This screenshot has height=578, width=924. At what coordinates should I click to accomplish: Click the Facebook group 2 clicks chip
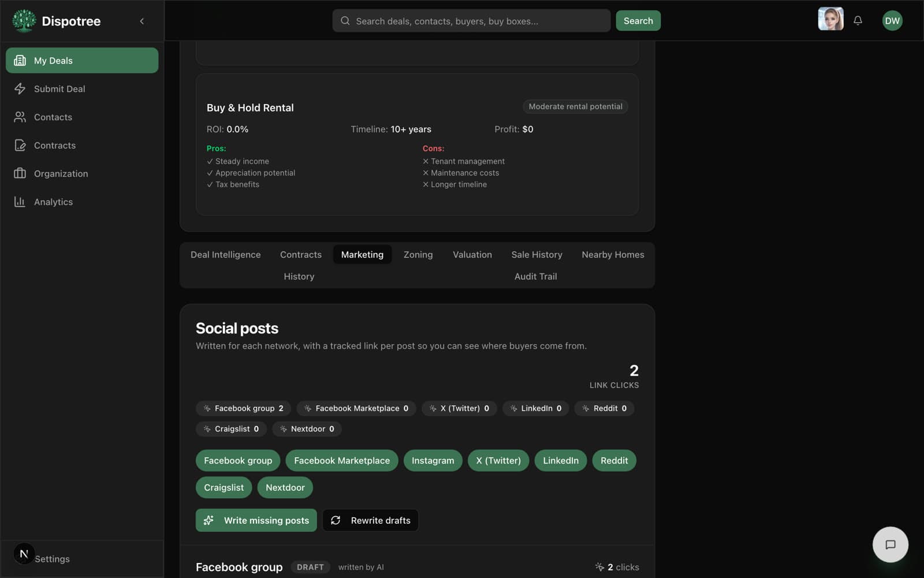tap(243, 408)
